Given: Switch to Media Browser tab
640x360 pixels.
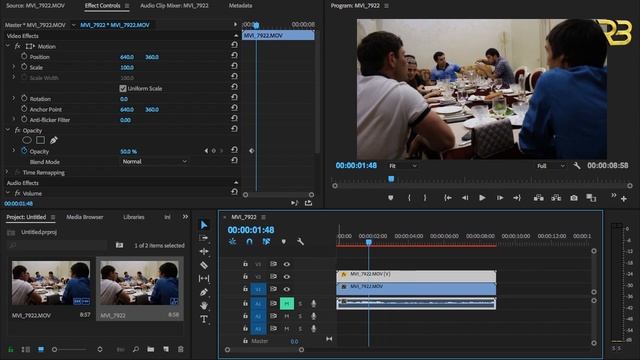Looking at the screenshot, I should [x=85, y=217].
